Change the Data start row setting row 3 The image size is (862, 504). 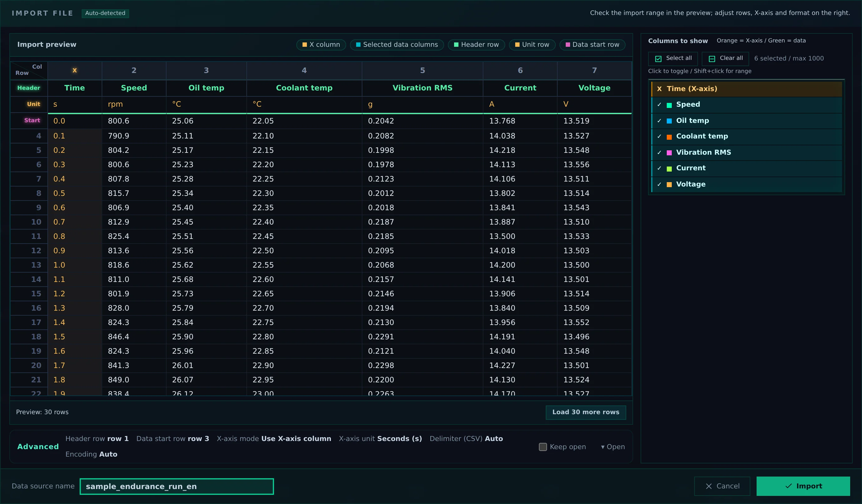(x=172, y=439)
